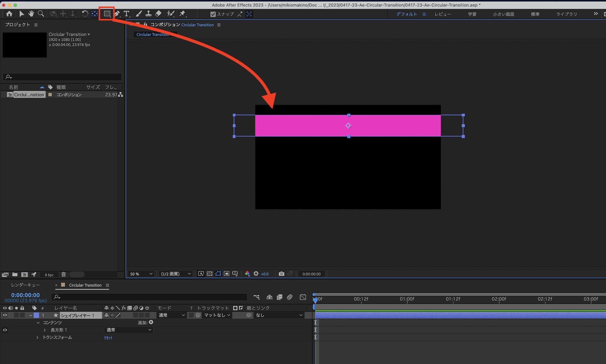
Task: Select the Zoom magnifier tool
Action: [x=41, y=14]
